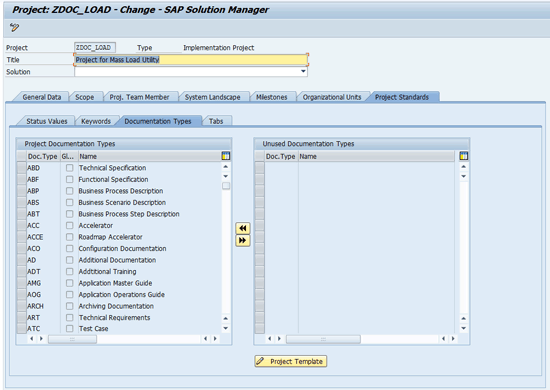Check the global box for Test Case
550x390 pixels.
click(70, 329)
